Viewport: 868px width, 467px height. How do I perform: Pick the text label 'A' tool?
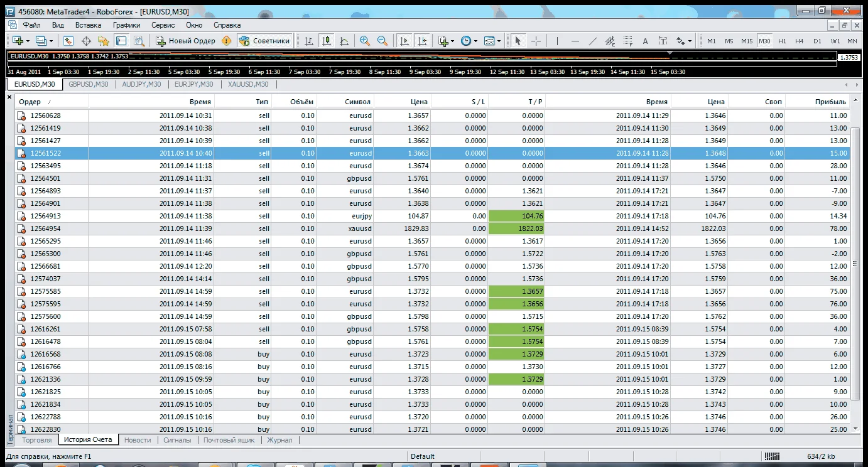(645, 41)
